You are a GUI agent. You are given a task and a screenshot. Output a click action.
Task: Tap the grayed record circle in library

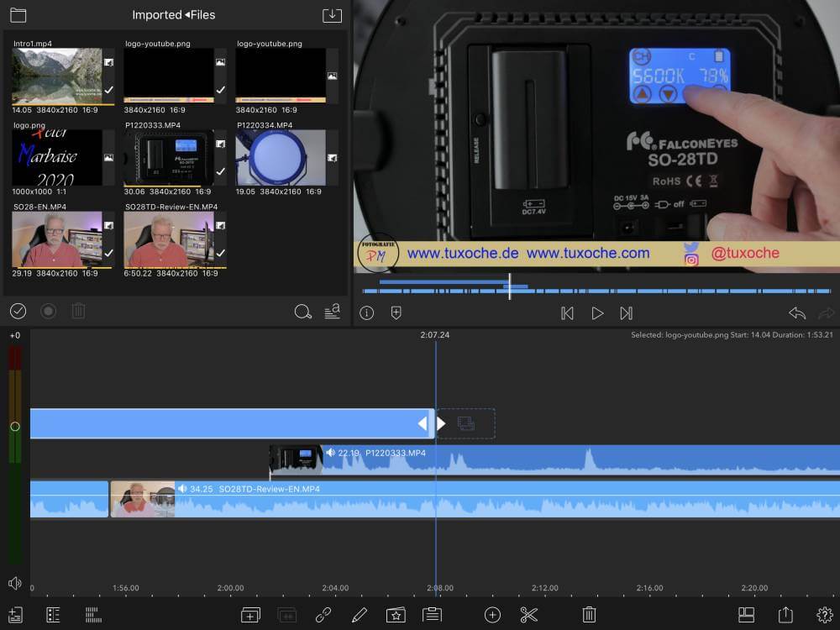point(48,312)
